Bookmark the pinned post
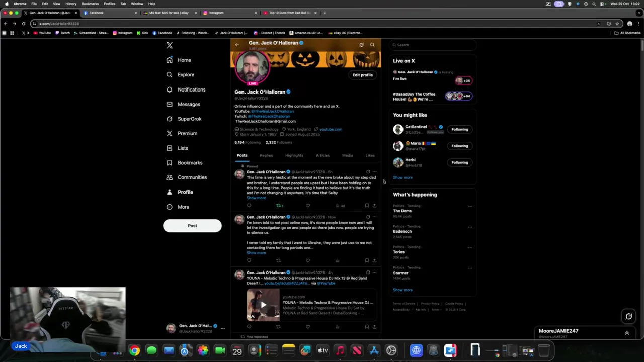 [367, 205]
